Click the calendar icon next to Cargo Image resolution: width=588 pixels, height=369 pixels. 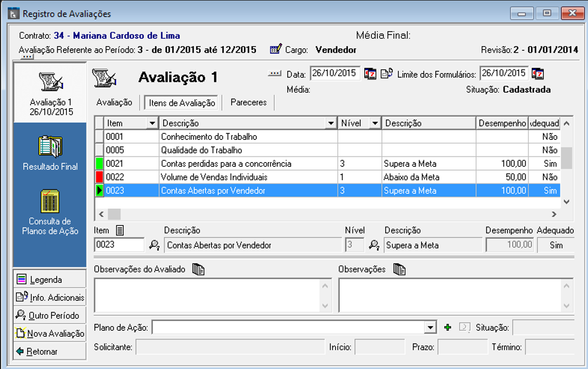coord(276,50)
